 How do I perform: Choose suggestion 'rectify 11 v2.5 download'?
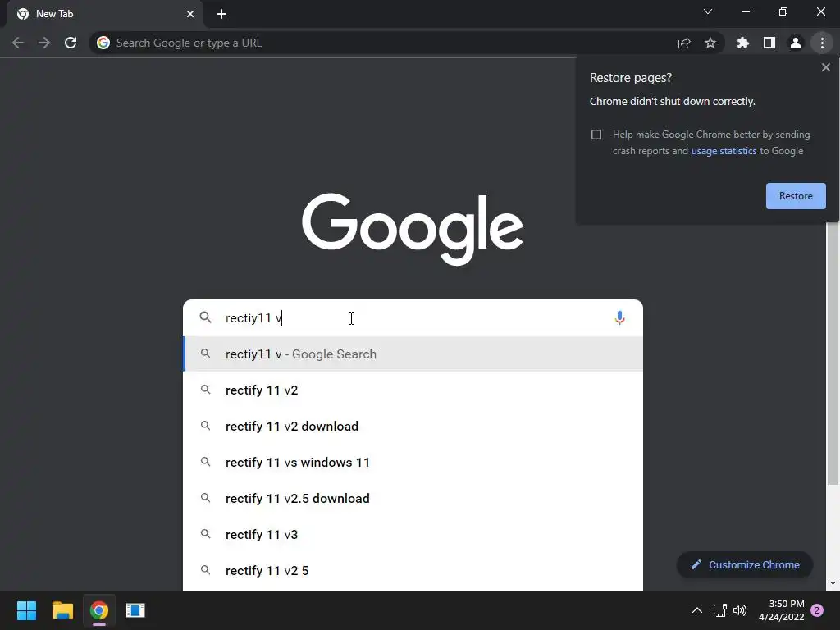(x=413, y=498)
